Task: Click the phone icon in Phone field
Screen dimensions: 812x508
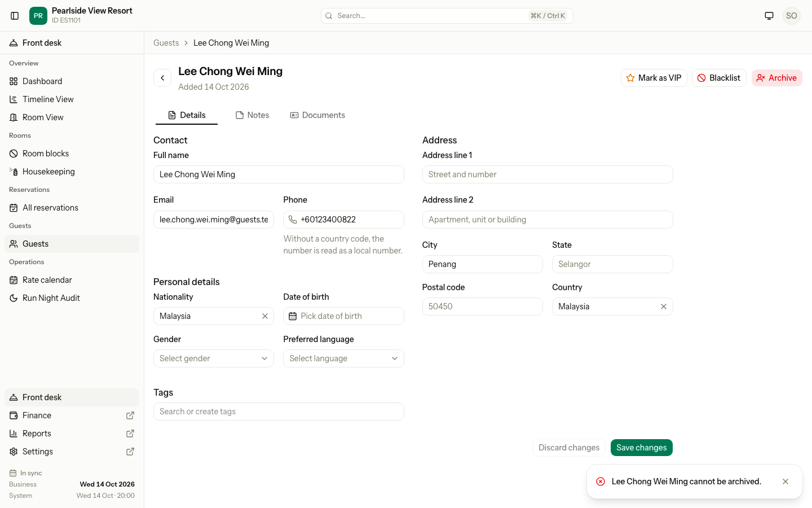Action: 293,220
